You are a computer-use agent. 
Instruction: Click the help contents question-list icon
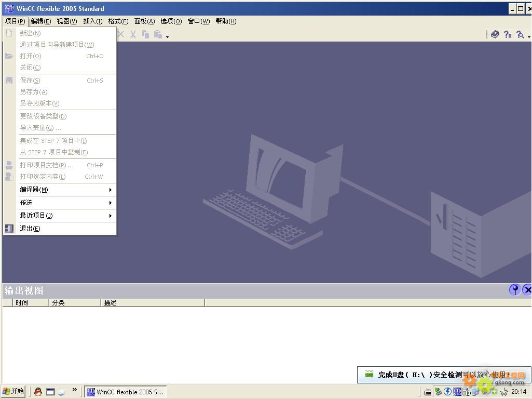(x=508, y=34)
